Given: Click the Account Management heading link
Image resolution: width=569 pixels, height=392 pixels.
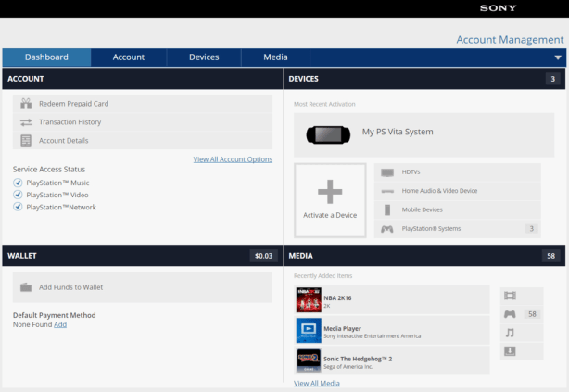Looking at the screenshot, I should point(510,39).
